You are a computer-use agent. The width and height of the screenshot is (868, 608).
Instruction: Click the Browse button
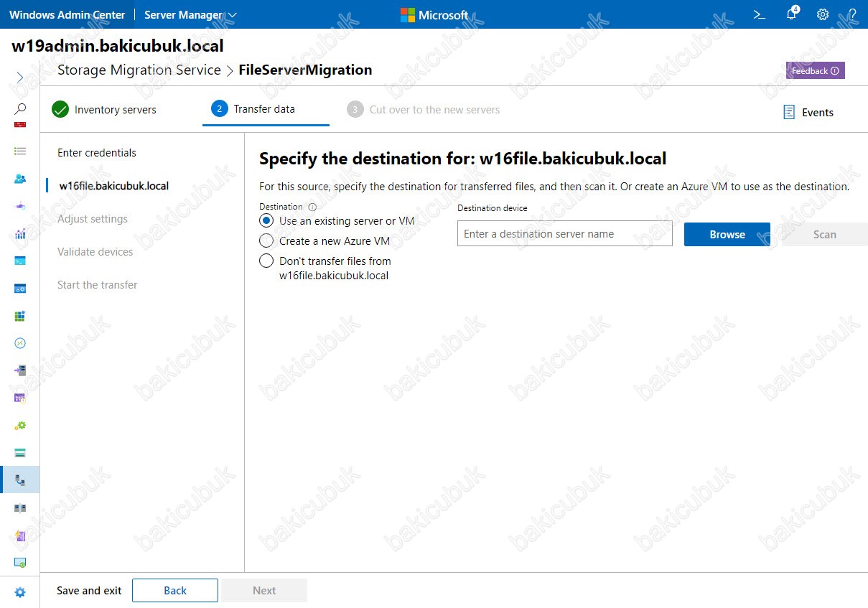[727, 234]
